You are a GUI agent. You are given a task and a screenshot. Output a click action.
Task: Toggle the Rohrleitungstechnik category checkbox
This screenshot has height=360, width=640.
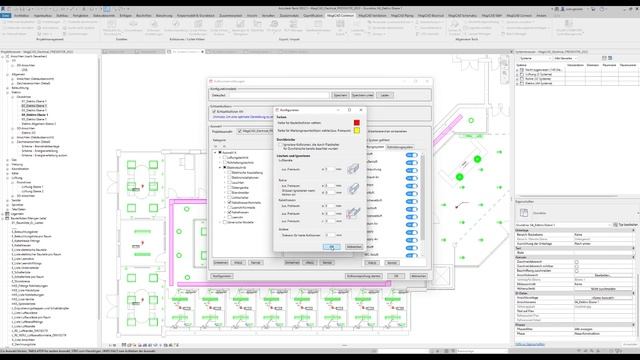tap(225, 162)
